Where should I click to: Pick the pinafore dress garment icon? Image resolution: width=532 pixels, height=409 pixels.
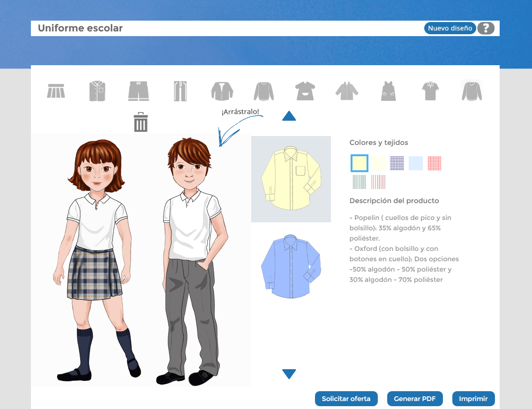coord(388,90)
